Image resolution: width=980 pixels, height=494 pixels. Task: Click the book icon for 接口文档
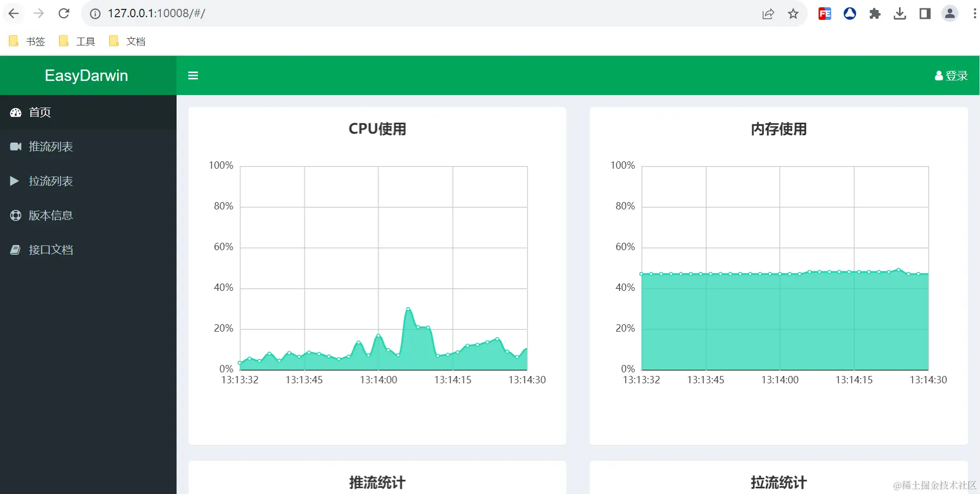pyautogui.click(x=16, y=250)
